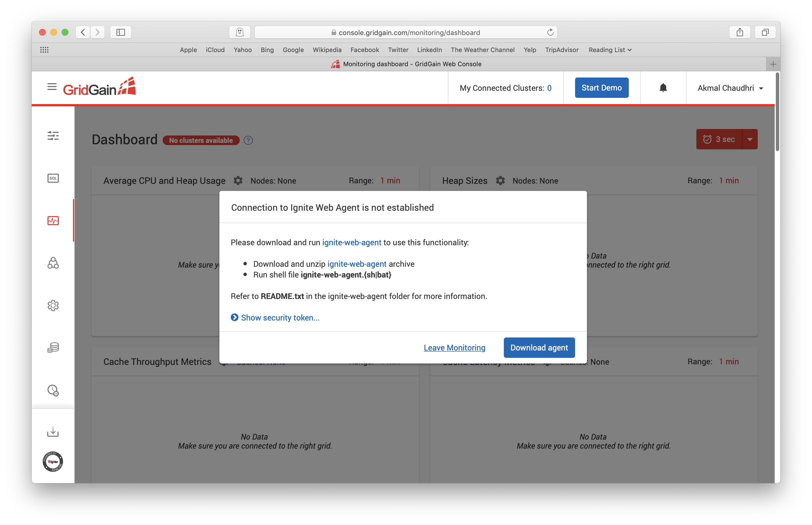This screenshot has height=525, width=812.
Task: Click the database stack sidebar icon
Action: click(53, 347)
